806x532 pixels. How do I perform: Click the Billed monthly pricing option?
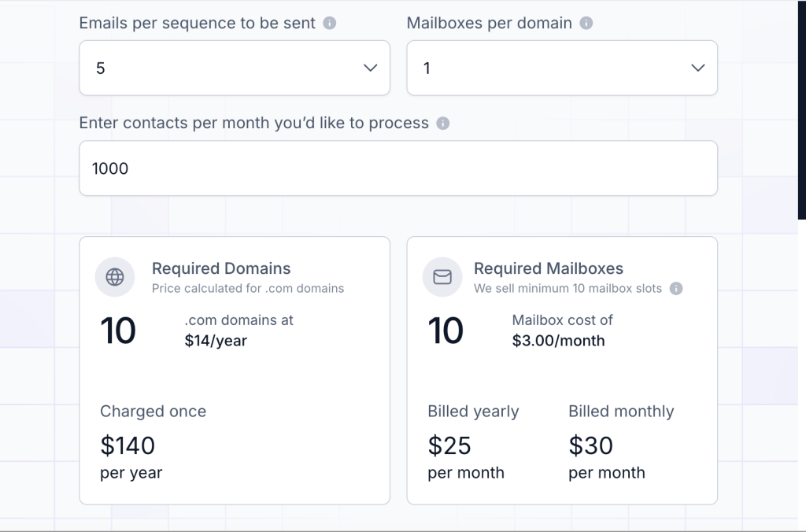point(621,411)
